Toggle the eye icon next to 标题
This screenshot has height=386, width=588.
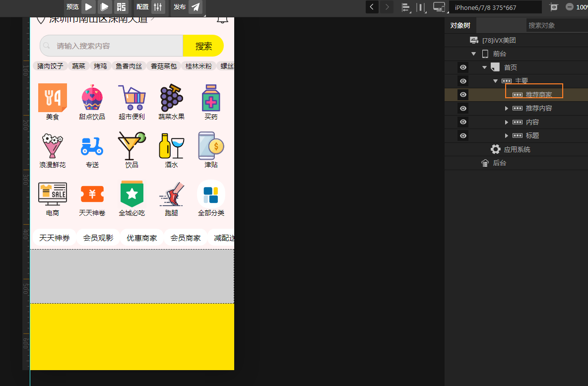462,135
